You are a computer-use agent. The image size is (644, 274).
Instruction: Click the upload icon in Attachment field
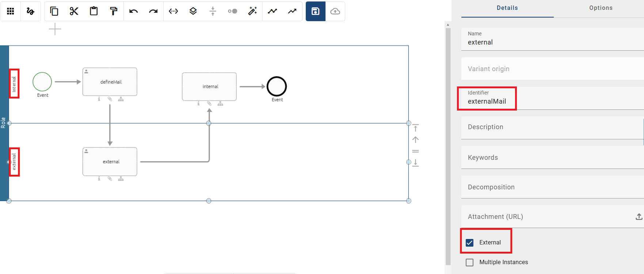(639, 217)
